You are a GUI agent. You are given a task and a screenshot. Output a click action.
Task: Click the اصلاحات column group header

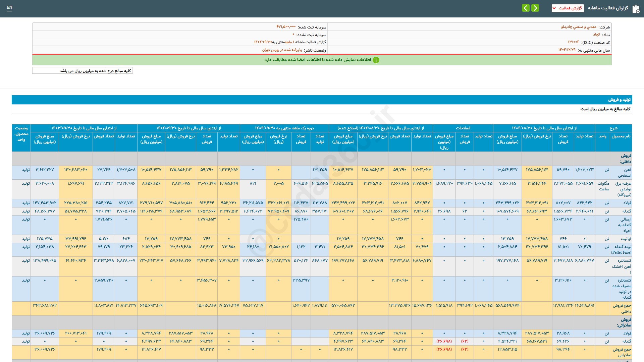[x=463, y=128]
